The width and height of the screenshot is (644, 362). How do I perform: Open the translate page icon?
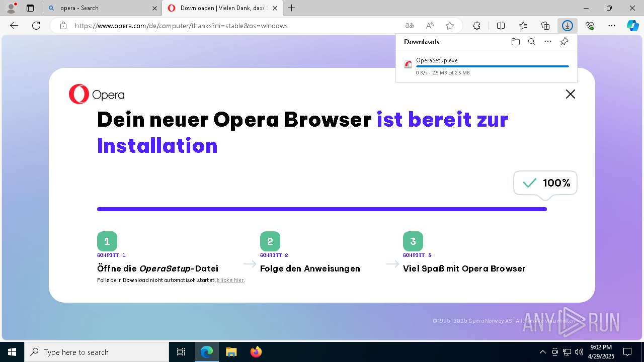coord(410,26)
